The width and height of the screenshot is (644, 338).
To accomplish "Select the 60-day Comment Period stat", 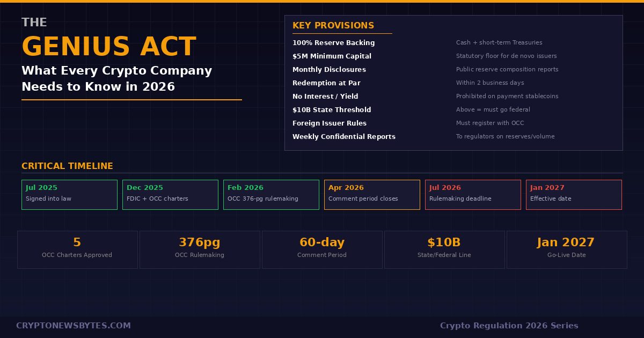I will (x=322, y=249).
